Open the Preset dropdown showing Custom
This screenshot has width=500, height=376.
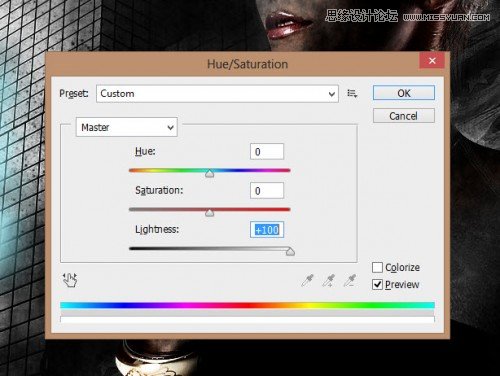(x=217, y=94)
